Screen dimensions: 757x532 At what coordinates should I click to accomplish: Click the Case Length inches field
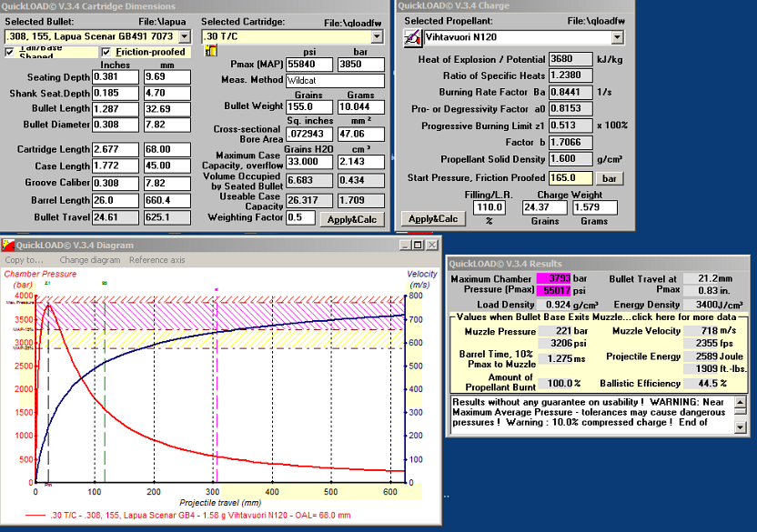[116, 166]
